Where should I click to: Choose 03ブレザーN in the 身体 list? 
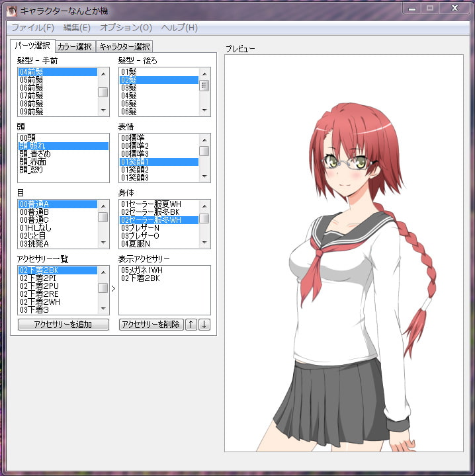140,228
